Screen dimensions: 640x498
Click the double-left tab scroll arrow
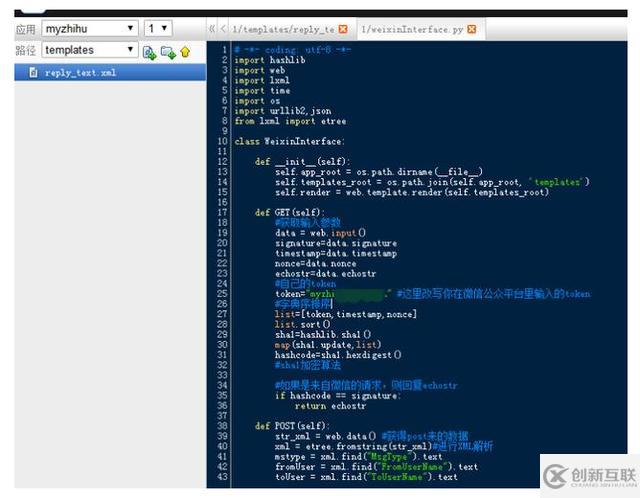(x=212, y=29)
